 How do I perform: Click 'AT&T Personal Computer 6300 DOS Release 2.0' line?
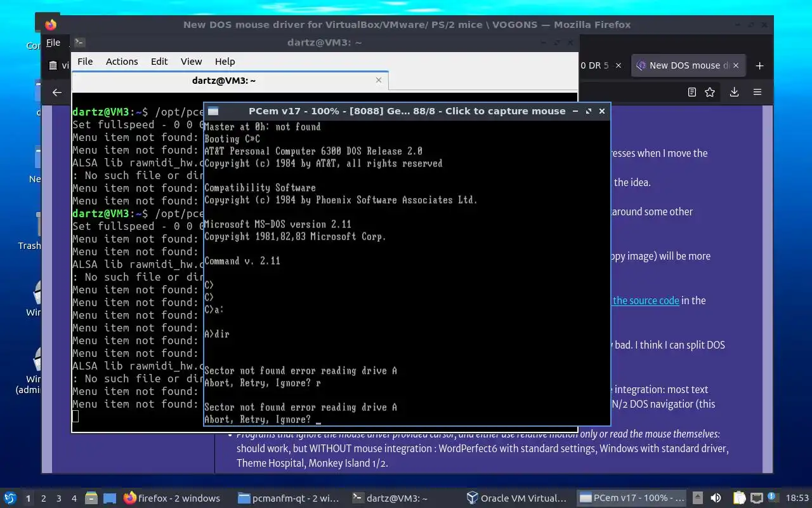[313, 151]
